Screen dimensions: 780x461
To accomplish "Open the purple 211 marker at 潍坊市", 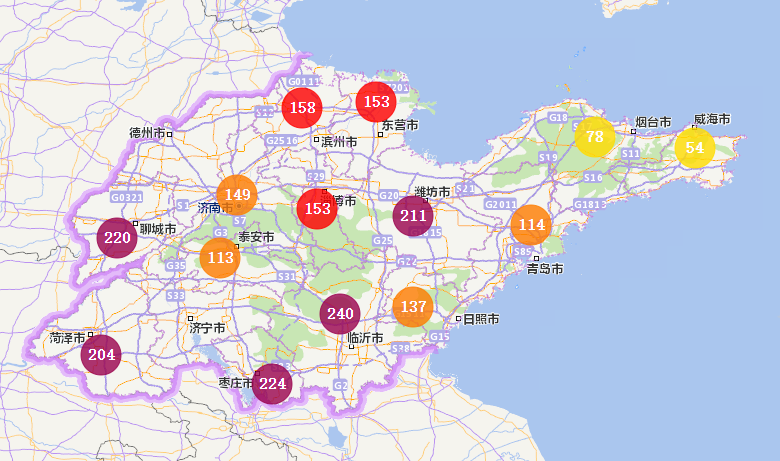I will [413, 215].
